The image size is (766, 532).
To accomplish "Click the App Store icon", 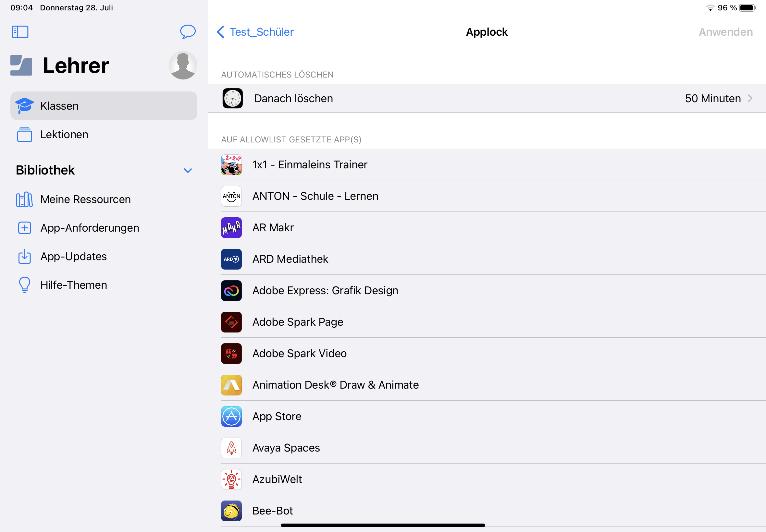I will (x=231, y=417).
